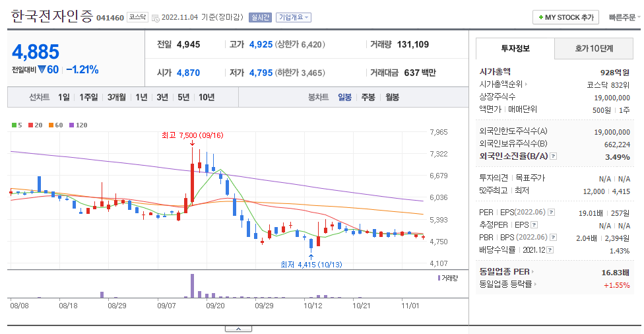Image resolution: width=644 pixels, height=334 pixels.
Task: Click help icon next to 배당수익률 2021.12
Action: point(550,250)
